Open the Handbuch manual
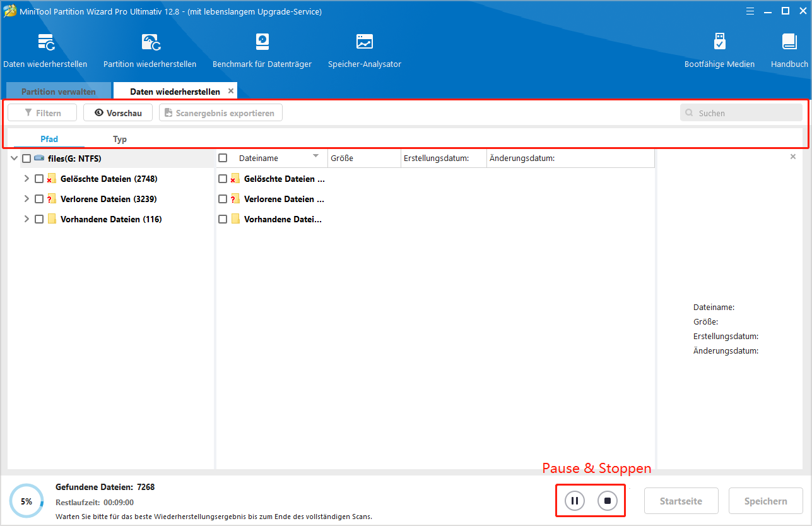Image resolution: width=812 pixels, height=526 pixels. point(789,42)
